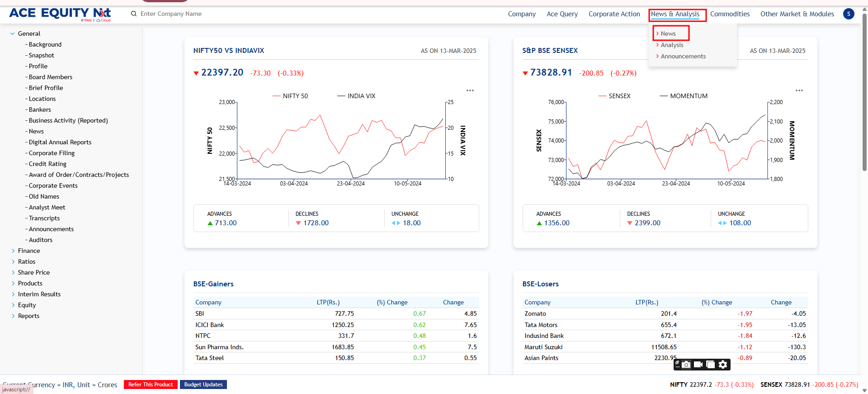Select Announcements from News & Analysis dropdown
This screenshot has width=868, height=394.
pos(683,56)
